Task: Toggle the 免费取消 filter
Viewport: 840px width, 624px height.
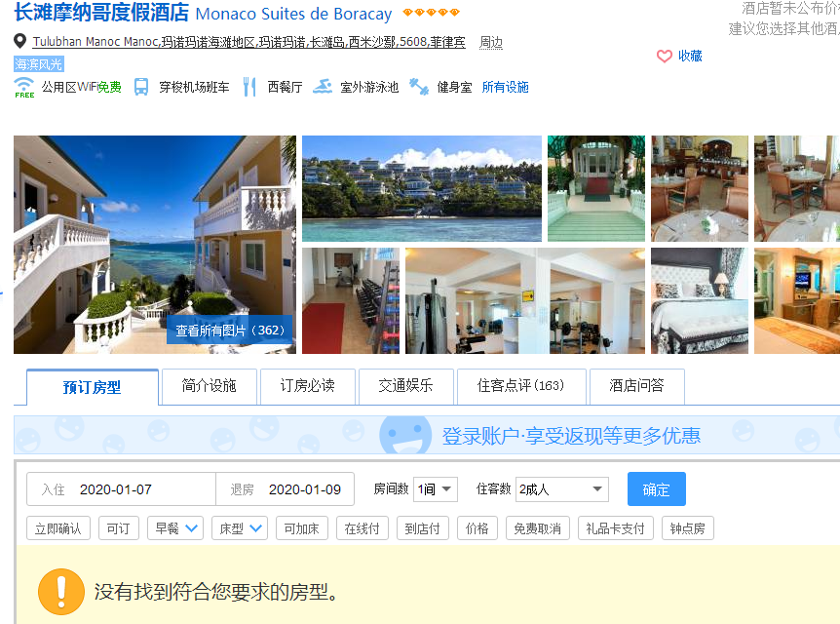Action: tap(537, 528)
